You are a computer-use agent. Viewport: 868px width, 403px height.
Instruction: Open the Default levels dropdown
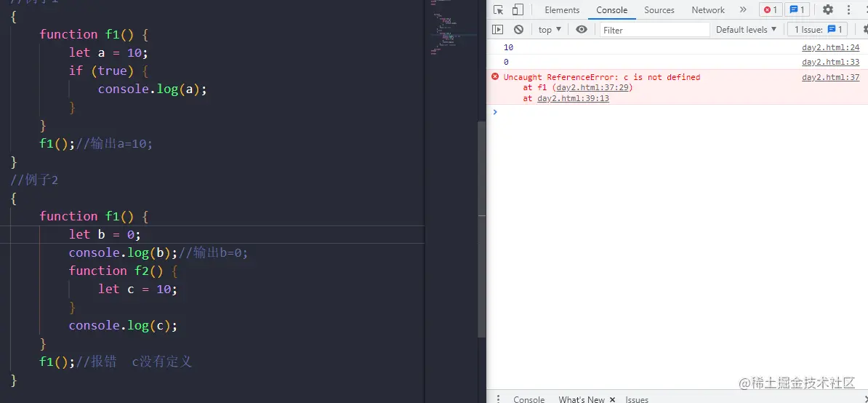tap(746, 29)
